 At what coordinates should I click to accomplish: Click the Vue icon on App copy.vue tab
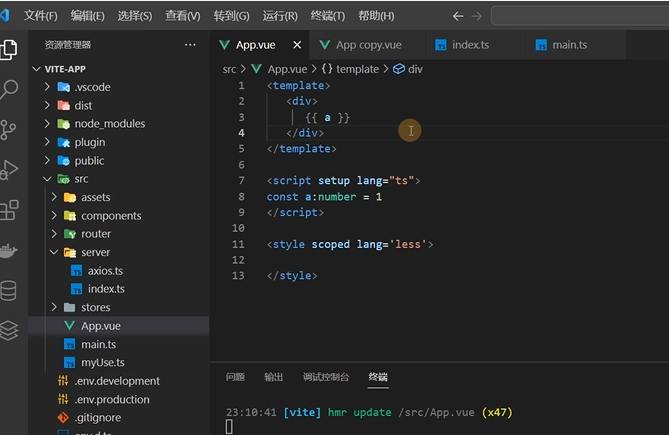pos(325,45)
